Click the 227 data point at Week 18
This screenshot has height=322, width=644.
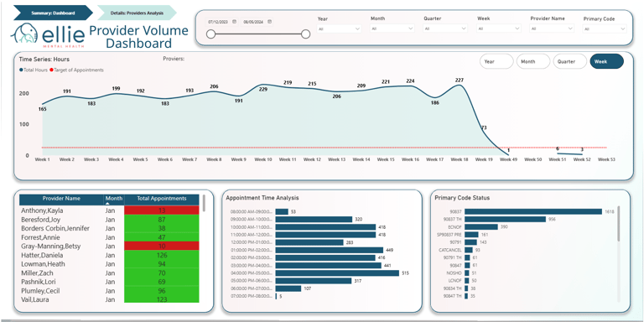(460, 85)
